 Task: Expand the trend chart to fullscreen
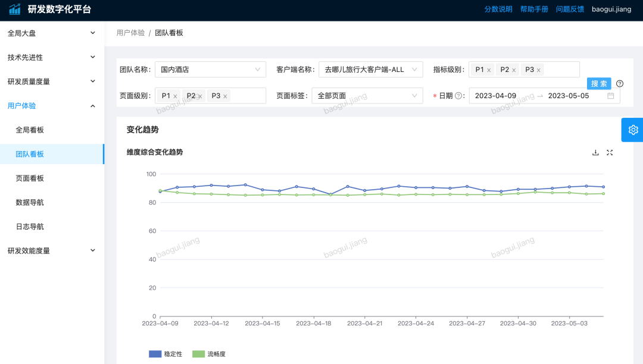[610, 153]
